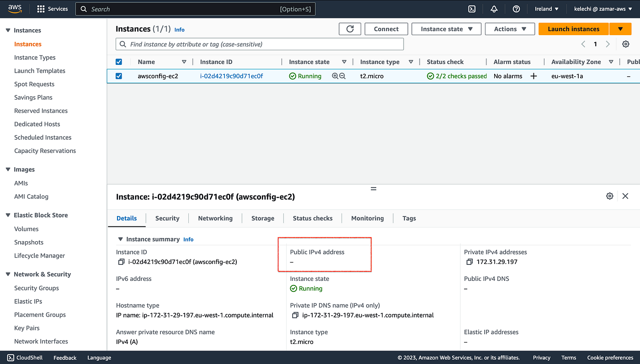Go to next page of instances
This screenshot has height=364, width=640.
coord(608,44)
